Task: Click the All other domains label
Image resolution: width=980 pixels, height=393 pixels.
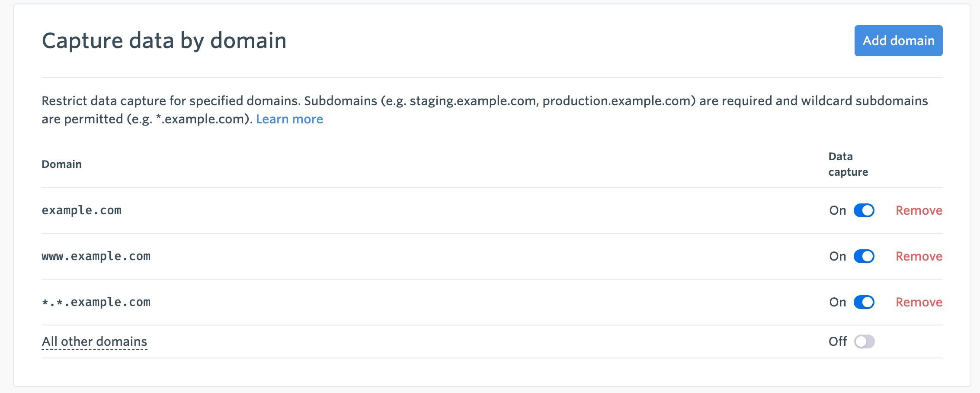Action: pos(94,341)
